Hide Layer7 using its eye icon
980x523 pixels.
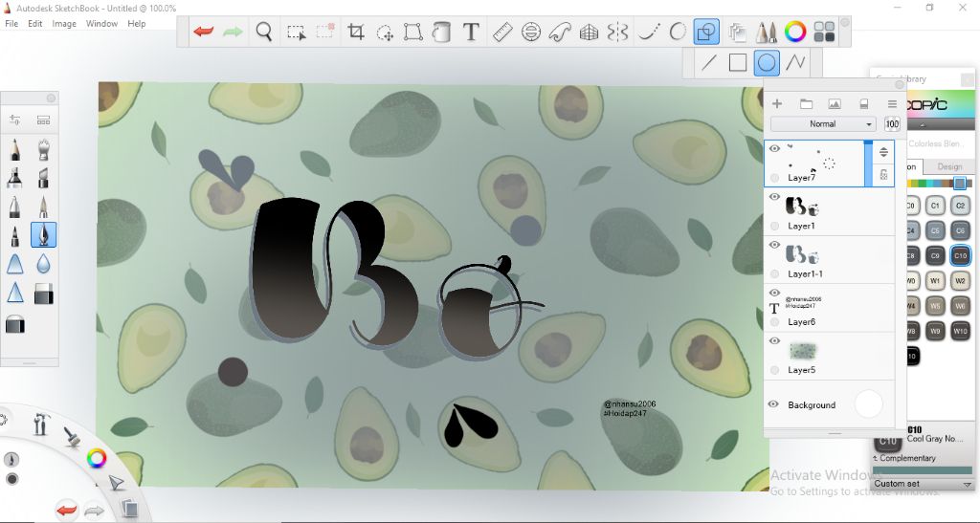774,148
